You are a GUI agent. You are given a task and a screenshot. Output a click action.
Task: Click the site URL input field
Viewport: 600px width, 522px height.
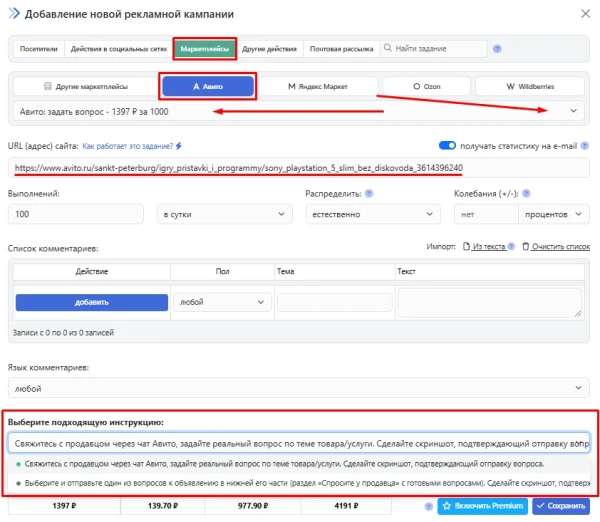(x=300, y=167)
